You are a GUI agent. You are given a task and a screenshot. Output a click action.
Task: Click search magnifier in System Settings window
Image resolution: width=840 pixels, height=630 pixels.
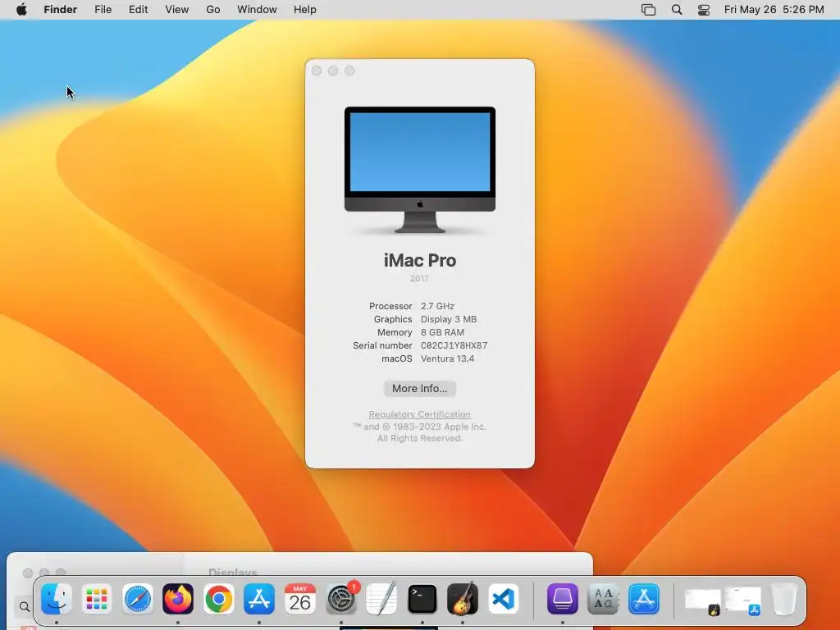tap(24, 606)
